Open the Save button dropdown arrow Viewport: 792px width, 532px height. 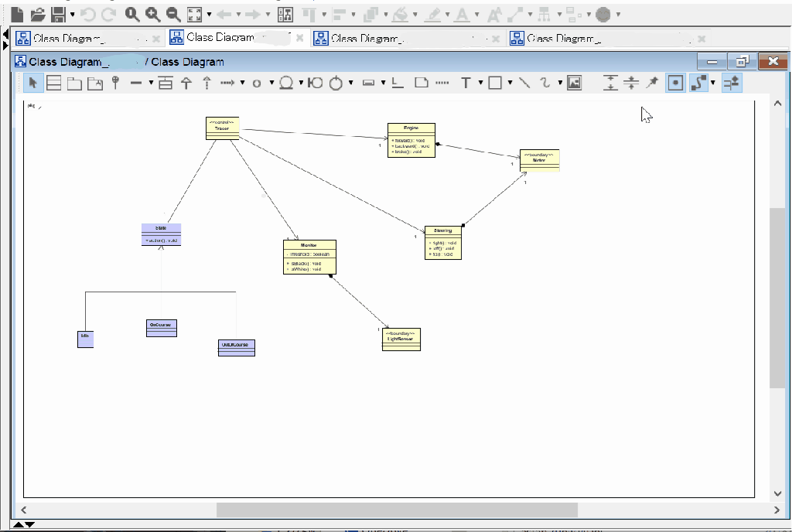(x=72, y=15)
